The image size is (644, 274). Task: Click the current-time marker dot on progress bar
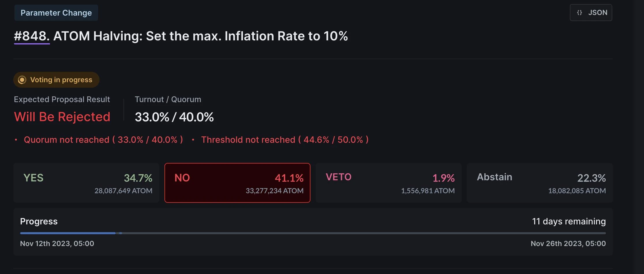(121, 233)
